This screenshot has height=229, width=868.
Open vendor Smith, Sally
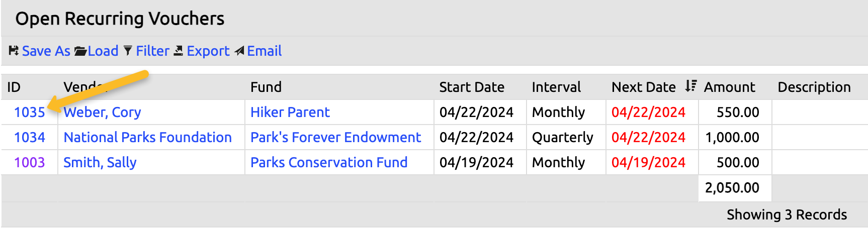100,162
